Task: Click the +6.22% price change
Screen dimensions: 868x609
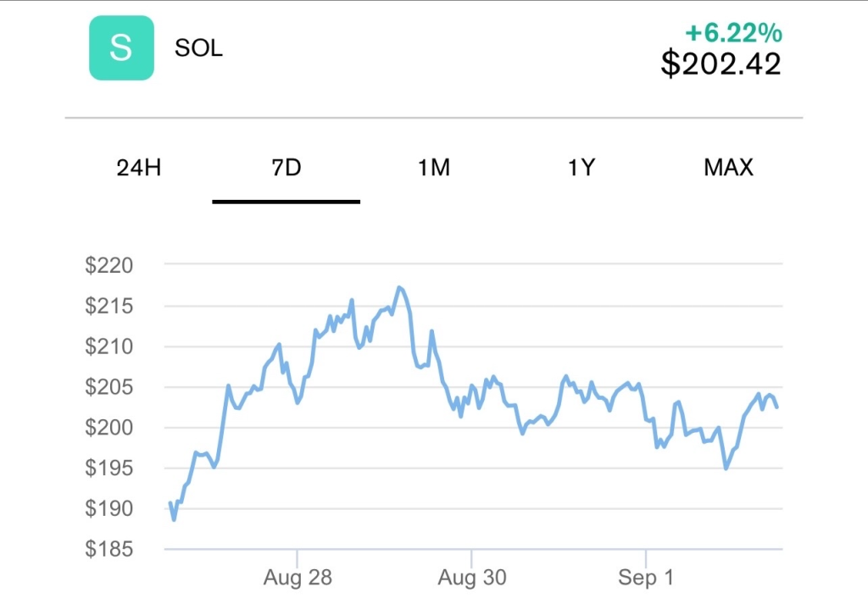Action: coord(733,33)
